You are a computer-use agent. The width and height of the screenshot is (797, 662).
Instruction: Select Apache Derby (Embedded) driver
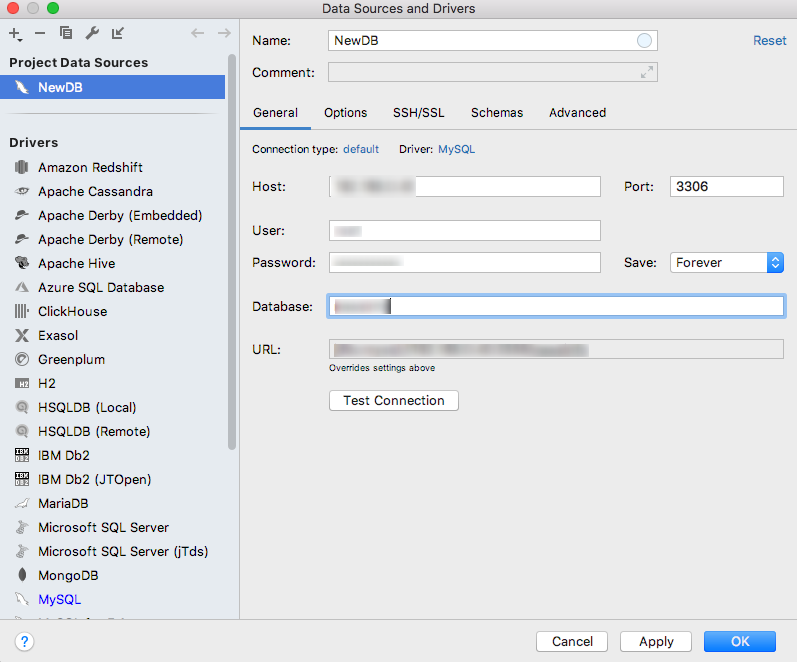tap(112, 215)
